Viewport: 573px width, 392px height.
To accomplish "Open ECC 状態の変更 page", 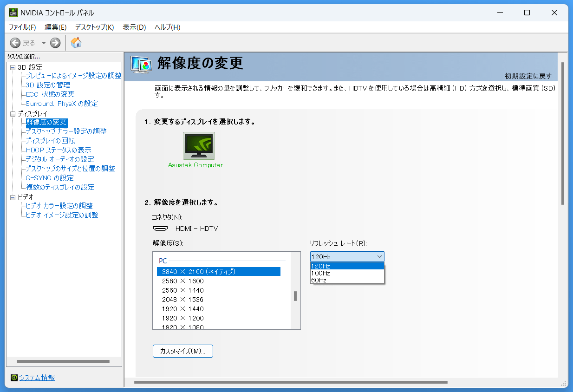I will [x=50, y=94].
